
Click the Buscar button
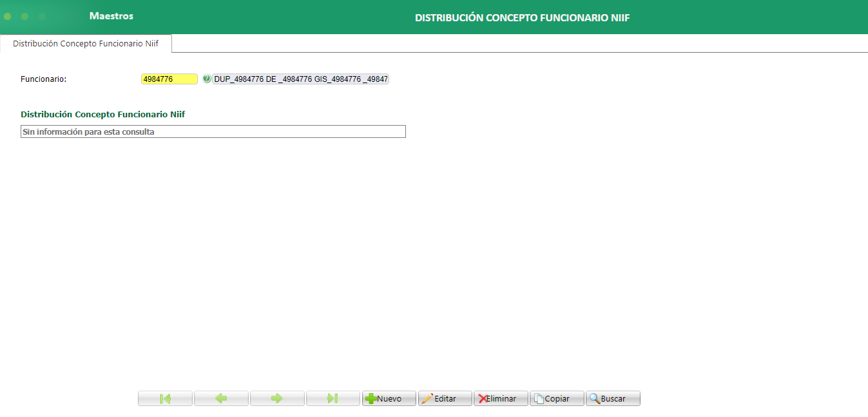click(613, 398)
